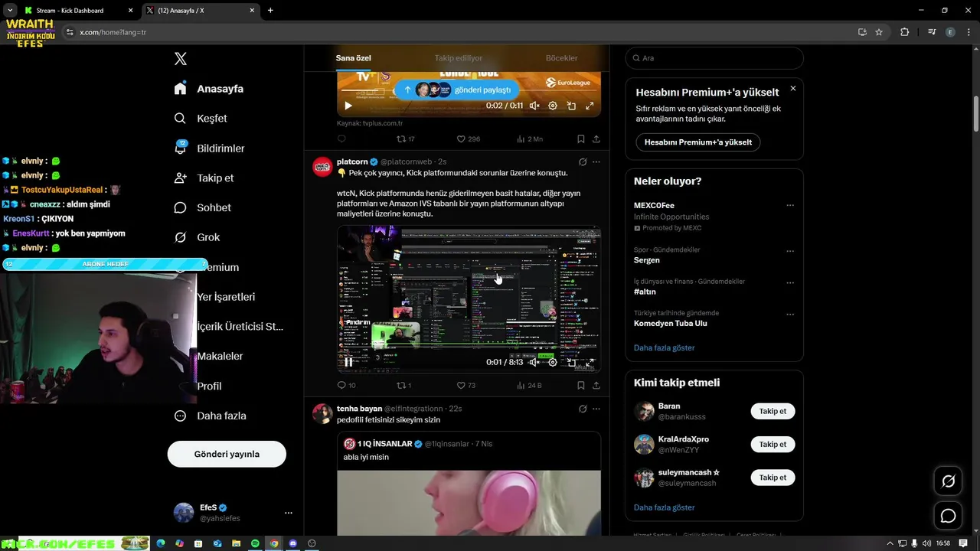
Task: Bookmark the EuroLeague video post
Action: (581, 139)
